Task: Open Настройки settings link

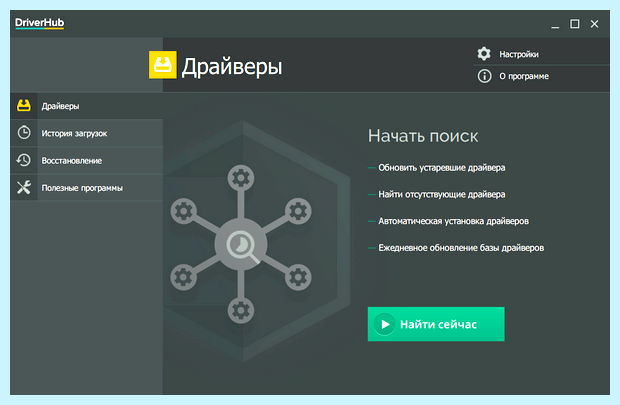Action: [x=519, y=54]
